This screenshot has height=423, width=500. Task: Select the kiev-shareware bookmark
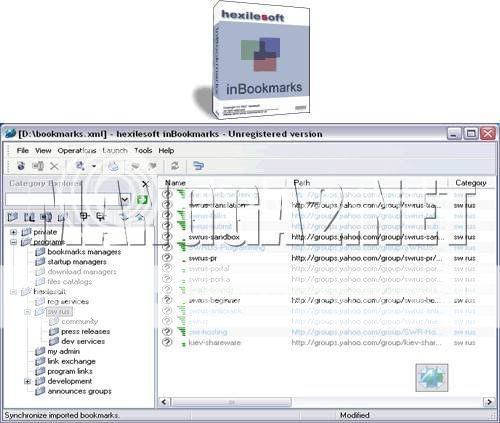[x=214, y=343]
